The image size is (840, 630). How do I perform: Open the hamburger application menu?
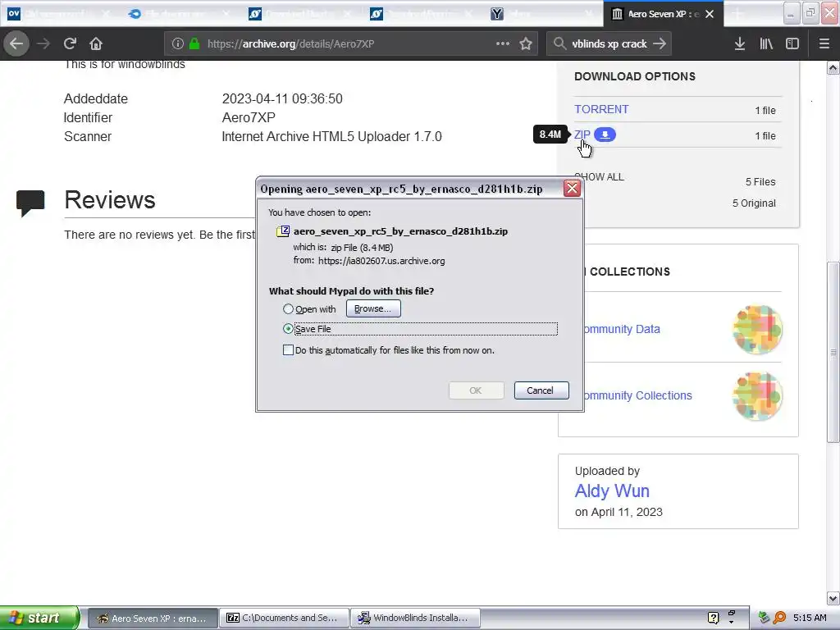tap(824, 44)
